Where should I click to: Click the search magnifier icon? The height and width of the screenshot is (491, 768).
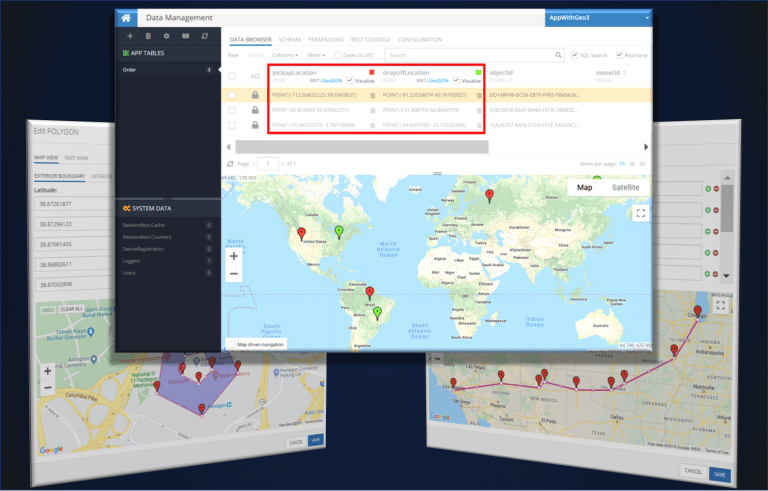[x=558, y=55]
